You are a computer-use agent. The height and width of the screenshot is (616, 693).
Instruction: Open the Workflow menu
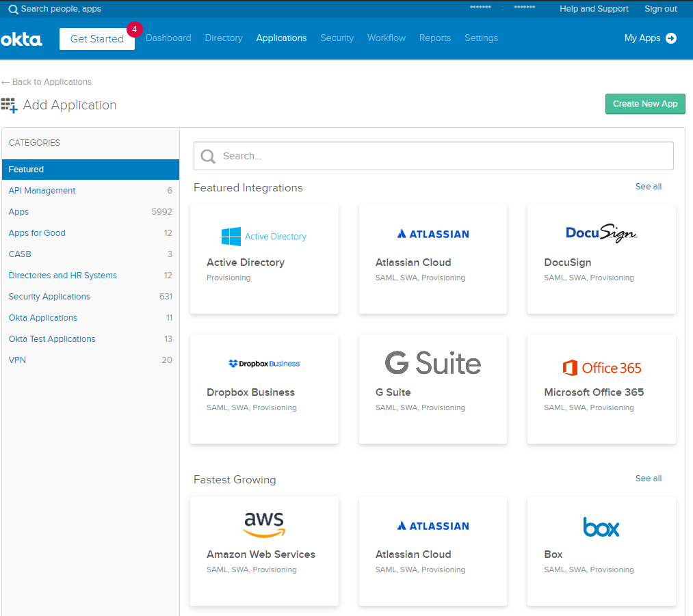[x=387, y=38]
